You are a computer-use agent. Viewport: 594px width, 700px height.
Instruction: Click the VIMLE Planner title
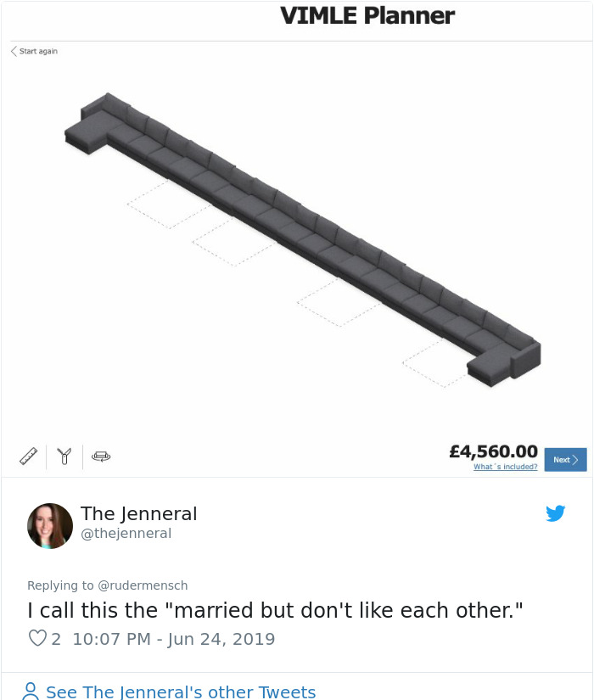pyautogui.click(x=367, y=16)
